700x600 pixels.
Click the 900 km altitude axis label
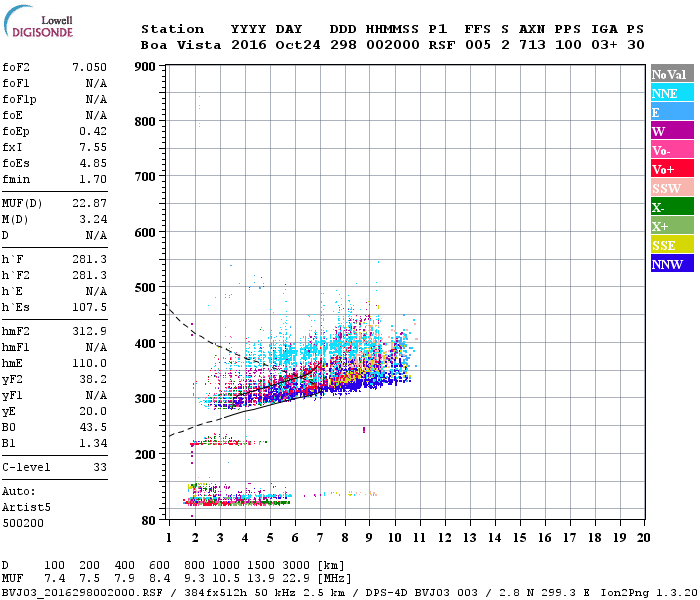[x=145, y=67]
